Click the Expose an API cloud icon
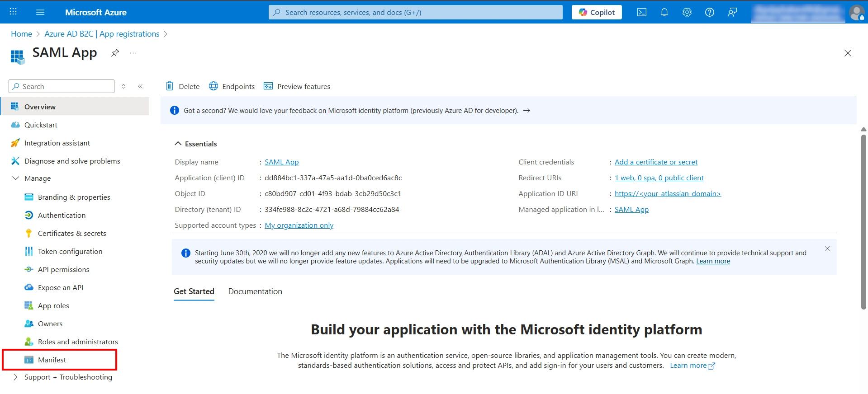 29,287
